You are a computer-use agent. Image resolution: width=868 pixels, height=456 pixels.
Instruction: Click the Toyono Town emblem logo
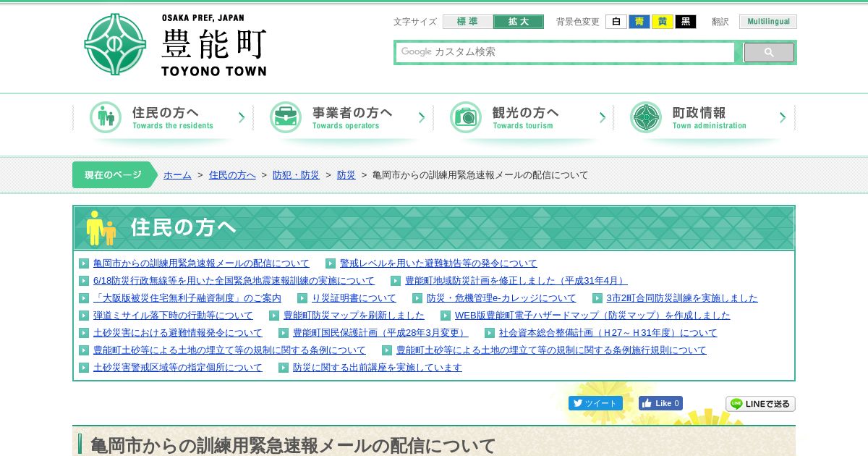pyautogui.click(x=115, y=44)
